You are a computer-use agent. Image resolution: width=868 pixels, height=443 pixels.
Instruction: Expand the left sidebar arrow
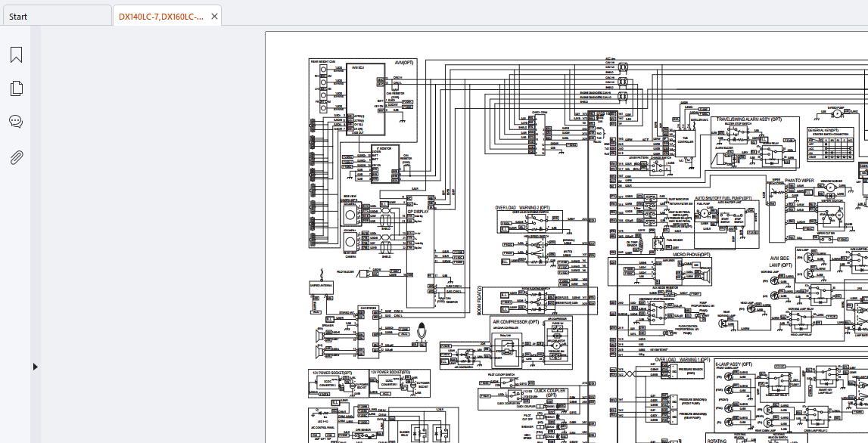click(x=35, y=366)
